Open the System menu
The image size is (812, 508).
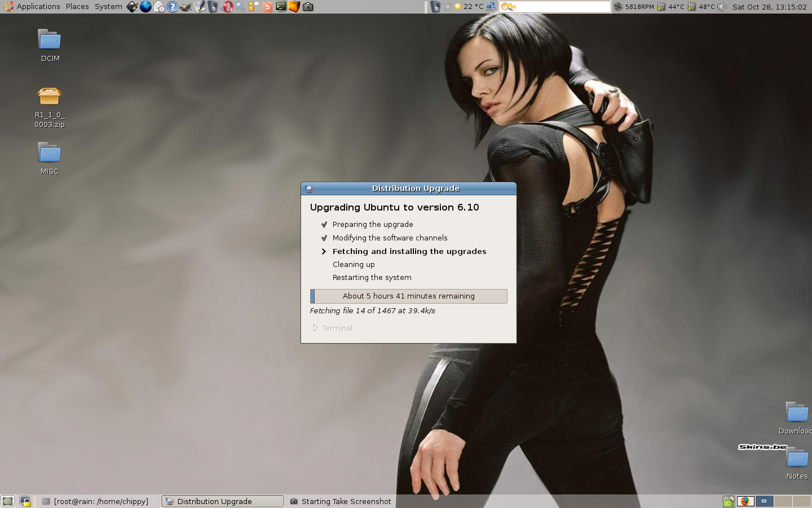(108, 7)
